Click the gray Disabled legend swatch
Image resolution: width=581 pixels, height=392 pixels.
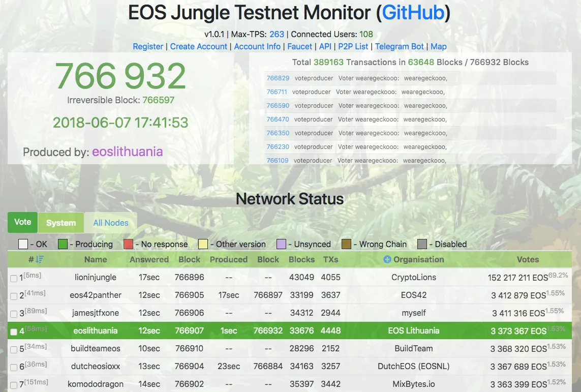(x=422, y=244)
